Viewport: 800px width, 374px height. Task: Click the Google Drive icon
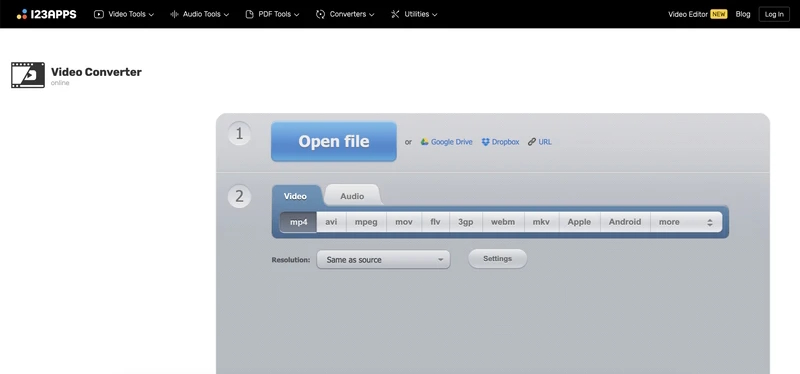click(424, 142)
